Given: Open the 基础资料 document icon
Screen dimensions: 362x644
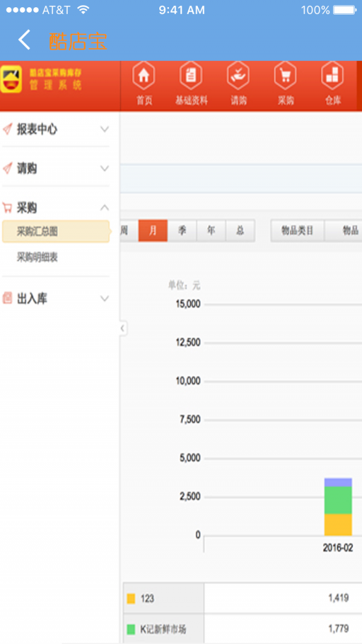Looking at the screenshot, I should click(x=191, y=77).
